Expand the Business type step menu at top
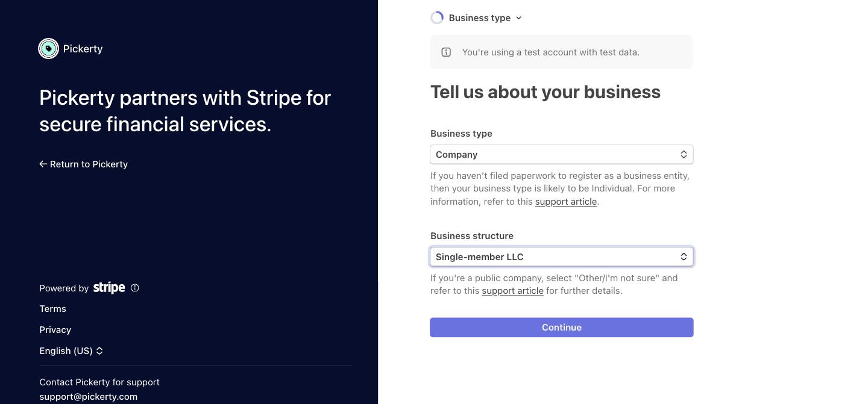Screen dimensions: 868x404 485,18
